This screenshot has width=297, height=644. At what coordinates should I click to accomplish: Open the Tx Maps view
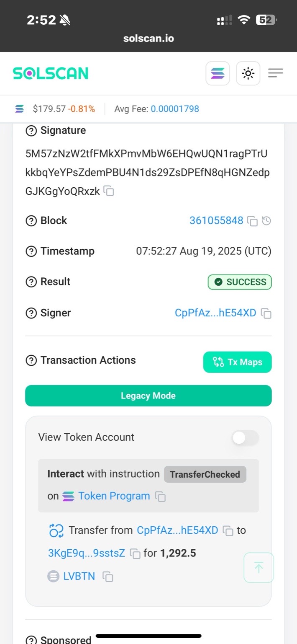(x=238, y=362)
